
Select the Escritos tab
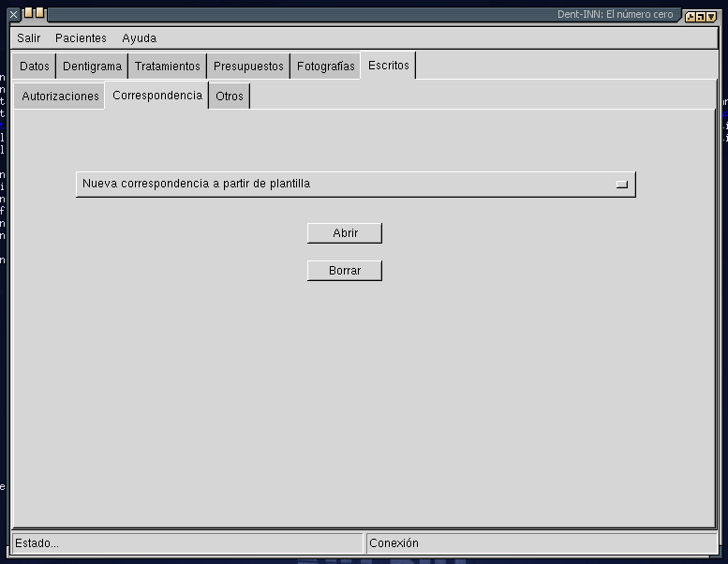point(388,66)
